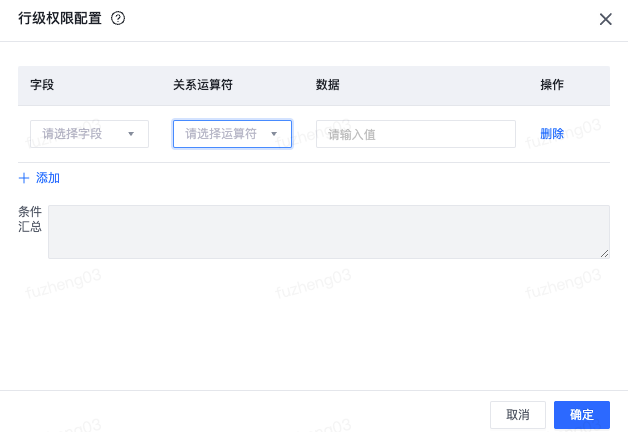The image size is (628, 432).
Task: Click the 行级权限配置 dialog title
Action: [x=60, y=18]
